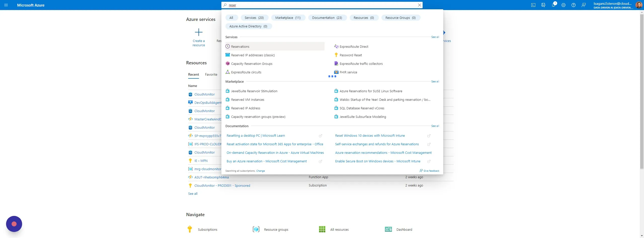Click the Create a resource plus icon

click(x=198, y=32)
